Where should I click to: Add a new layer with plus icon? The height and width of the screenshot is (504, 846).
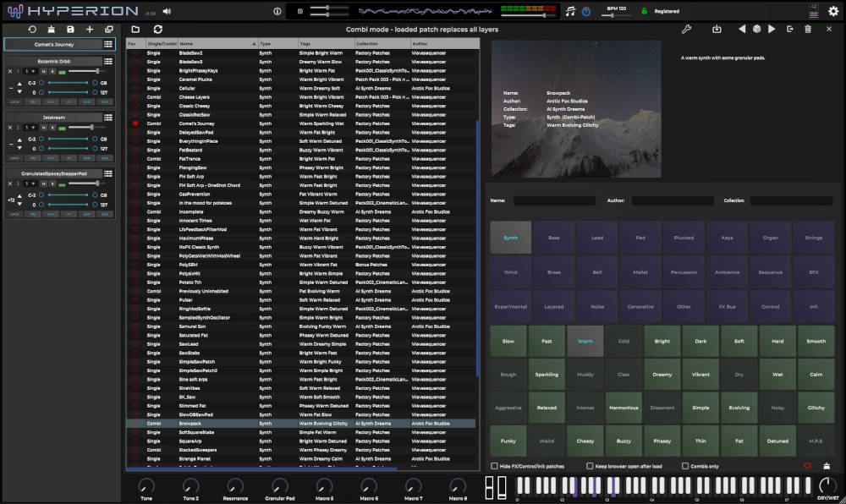click(x=90, y=29)
